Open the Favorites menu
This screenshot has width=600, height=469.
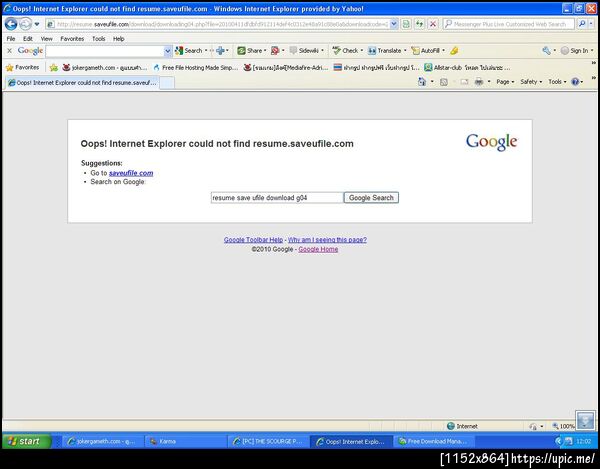click(72, 39)
